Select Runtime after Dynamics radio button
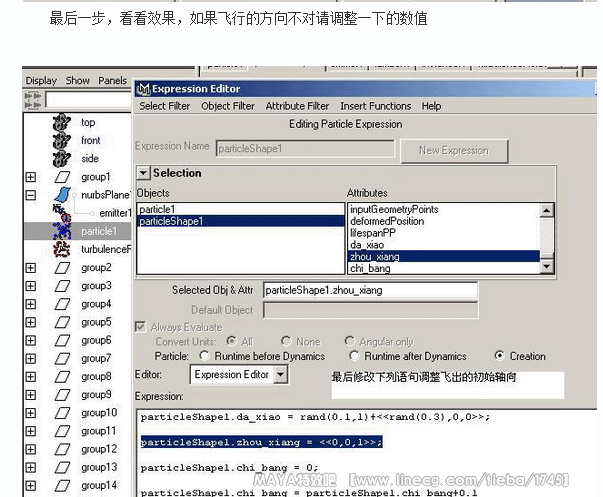Screen dimensions: 603x497 point(355,356)
